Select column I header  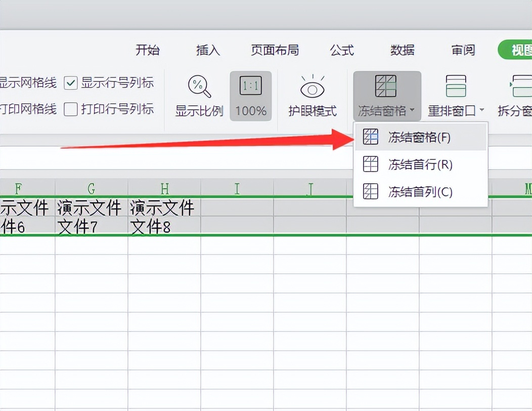pyautogui.click(x=237, y=188)
